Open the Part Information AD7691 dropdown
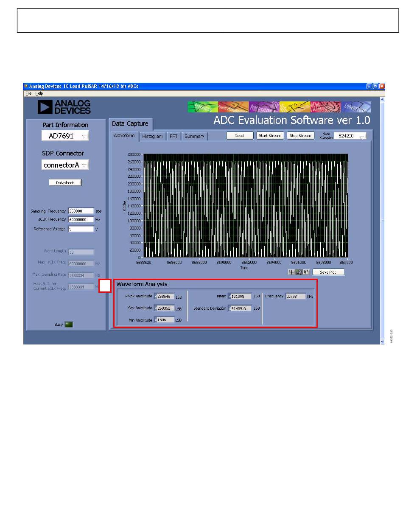The image size is (403, 532). tap(65, 136)
